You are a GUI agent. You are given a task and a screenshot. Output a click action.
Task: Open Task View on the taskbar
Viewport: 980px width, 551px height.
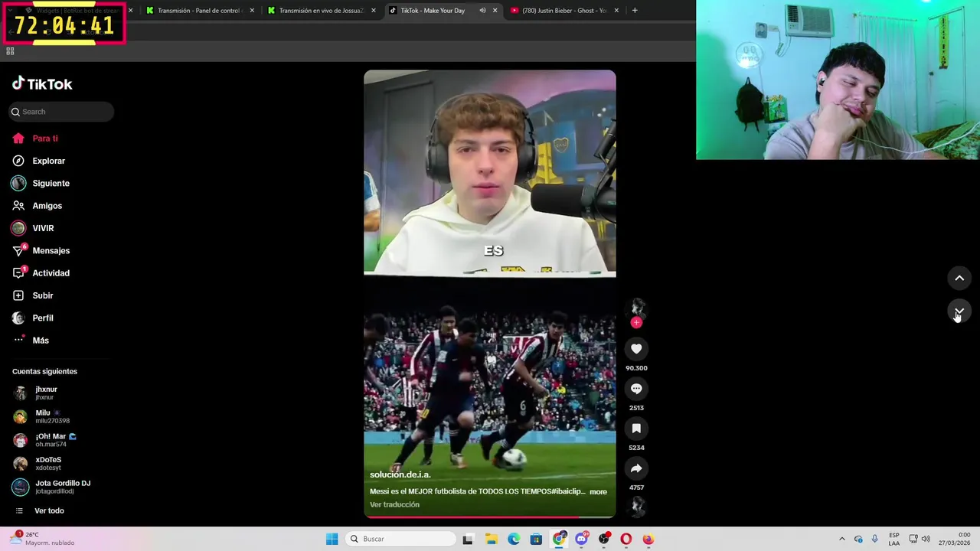pos(468,539)
